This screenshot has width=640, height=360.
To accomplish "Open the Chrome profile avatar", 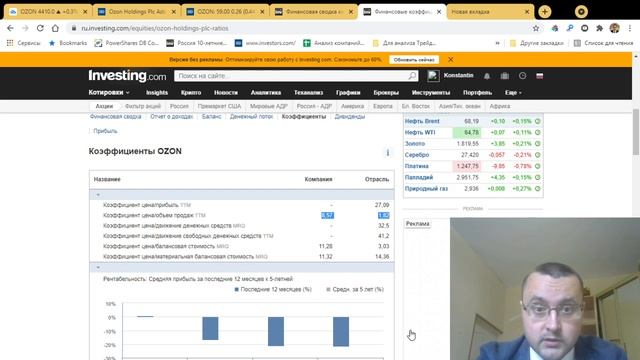I will 615,28.
